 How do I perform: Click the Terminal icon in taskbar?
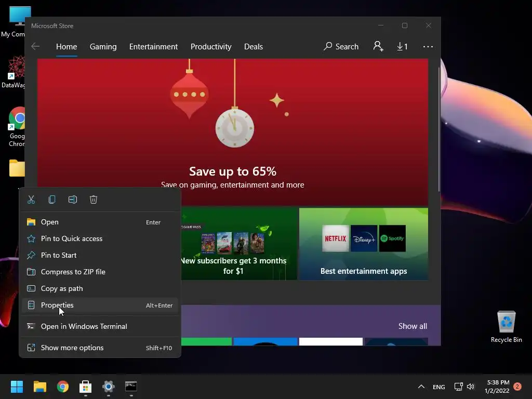click(x=131, y=387)
